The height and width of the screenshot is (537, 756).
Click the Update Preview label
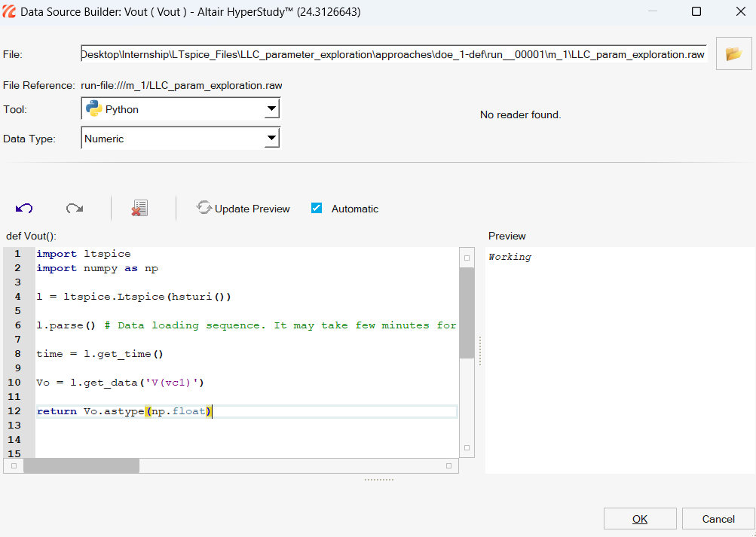tap(253, 209)
